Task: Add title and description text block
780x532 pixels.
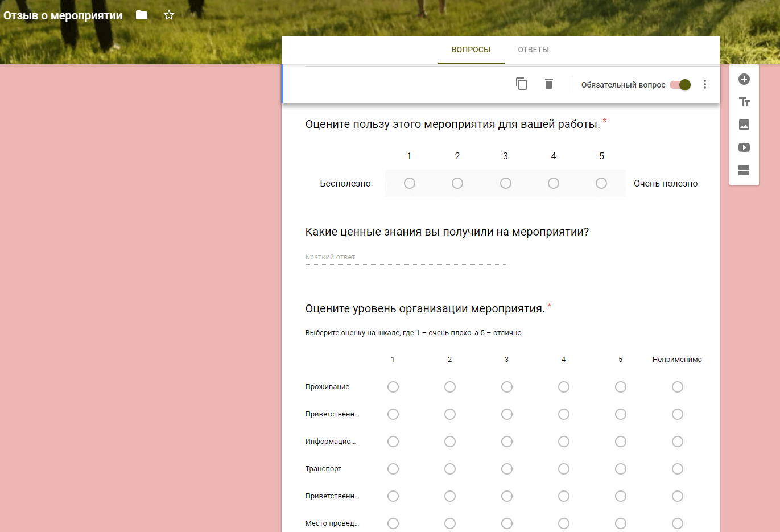Action: 744,102
